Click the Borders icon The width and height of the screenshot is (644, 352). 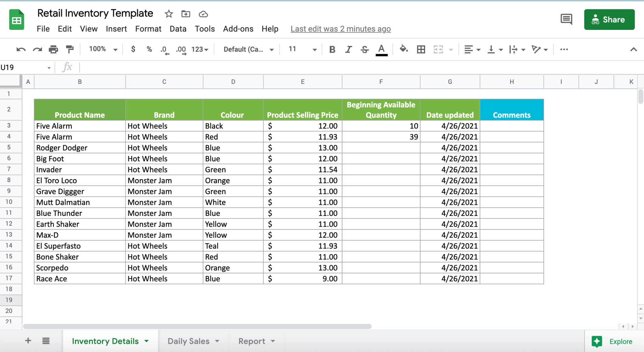pos(421,49)
